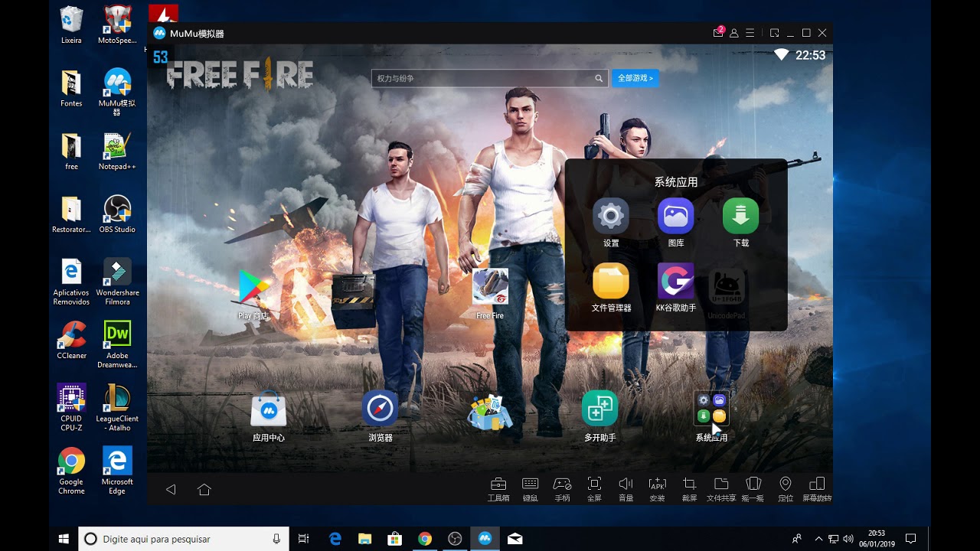Screen dimensions: 980x551
Task: Click the 系统应用 folder icon in dock
Action: [711, 416]
